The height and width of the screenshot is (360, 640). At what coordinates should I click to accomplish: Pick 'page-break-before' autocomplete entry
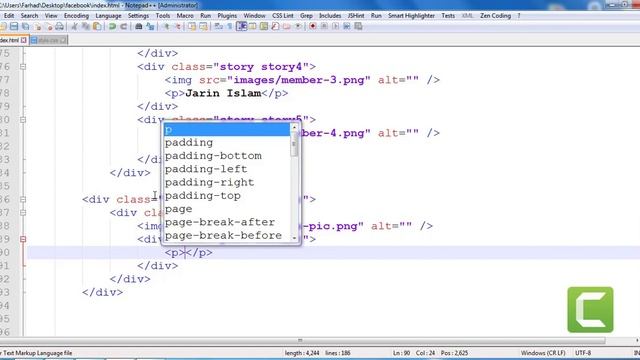click(227, 236)
